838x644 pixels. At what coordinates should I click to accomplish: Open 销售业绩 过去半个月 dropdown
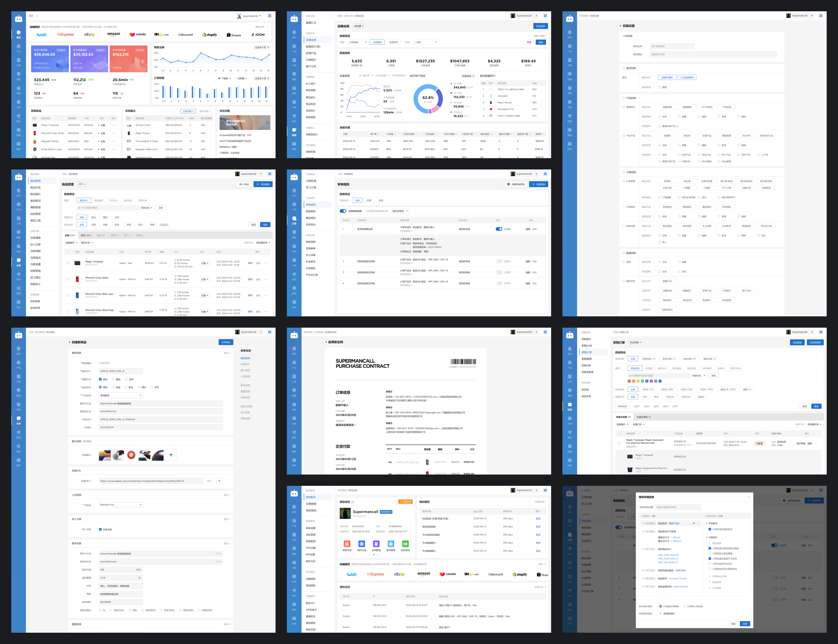(262, 47)
